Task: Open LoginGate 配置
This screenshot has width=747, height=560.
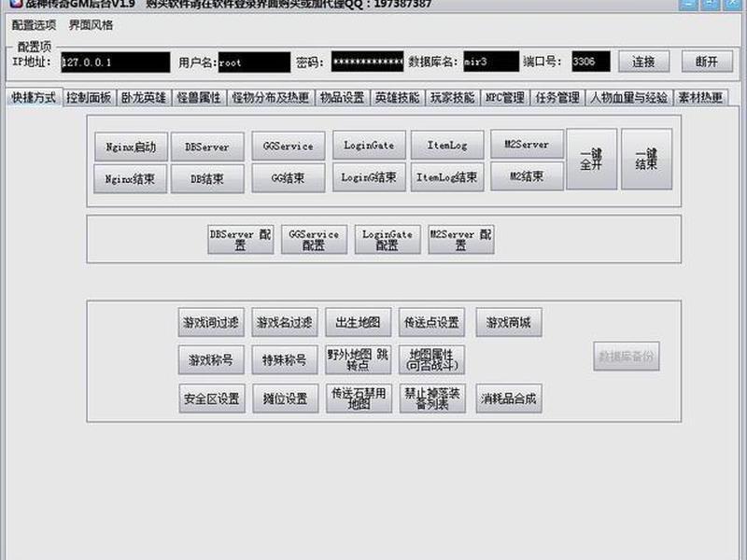Action: [388, 240]
